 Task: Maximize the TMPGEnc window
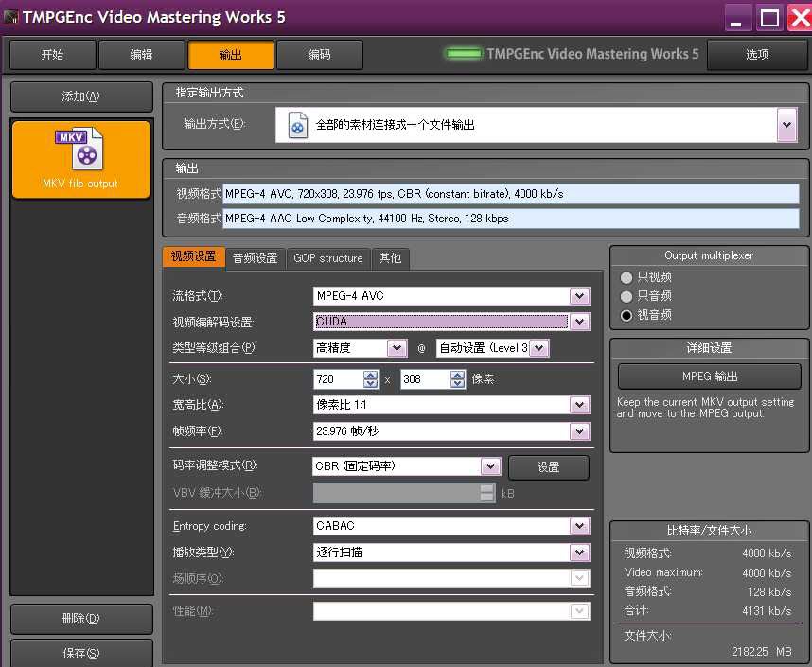click(x=769, y=16)
